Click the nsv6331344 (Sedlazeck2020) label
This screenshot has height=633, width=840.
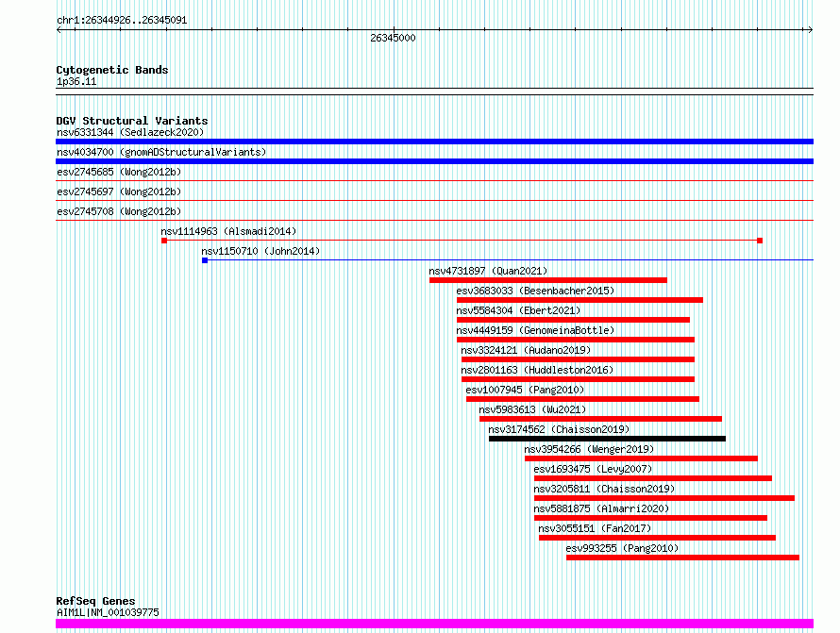(130, 132)
